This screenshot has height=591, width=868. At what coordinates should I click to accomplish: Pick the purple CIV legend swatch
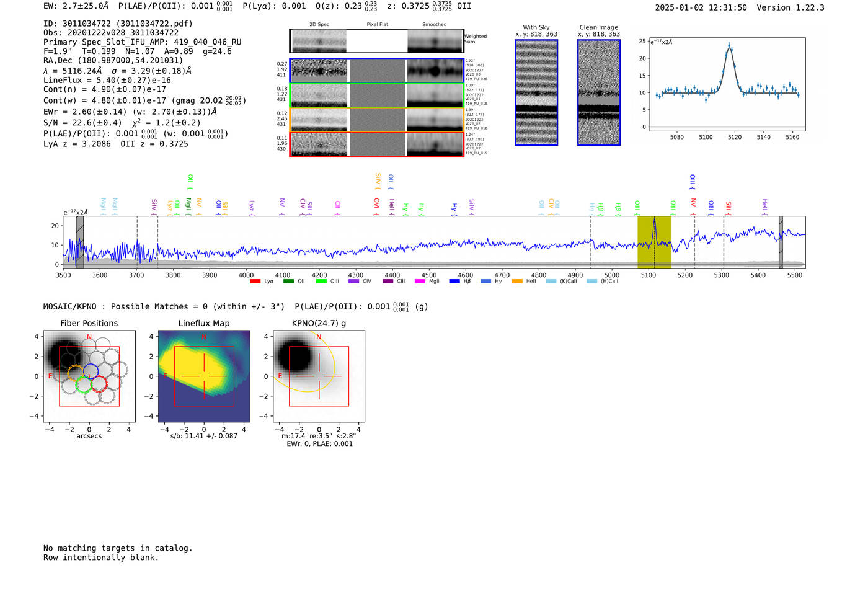[x=353, y=282]
